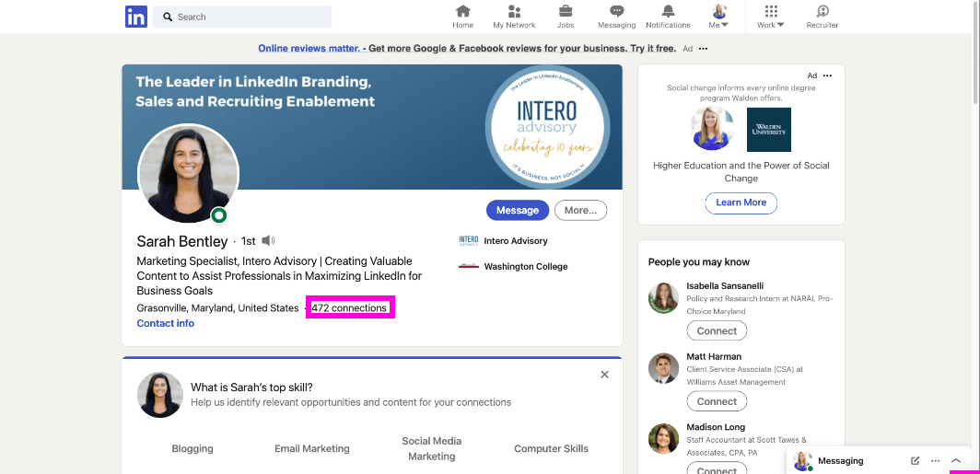Click the 472 connections link
The image size is (980, 474).
tap(349, 308)
